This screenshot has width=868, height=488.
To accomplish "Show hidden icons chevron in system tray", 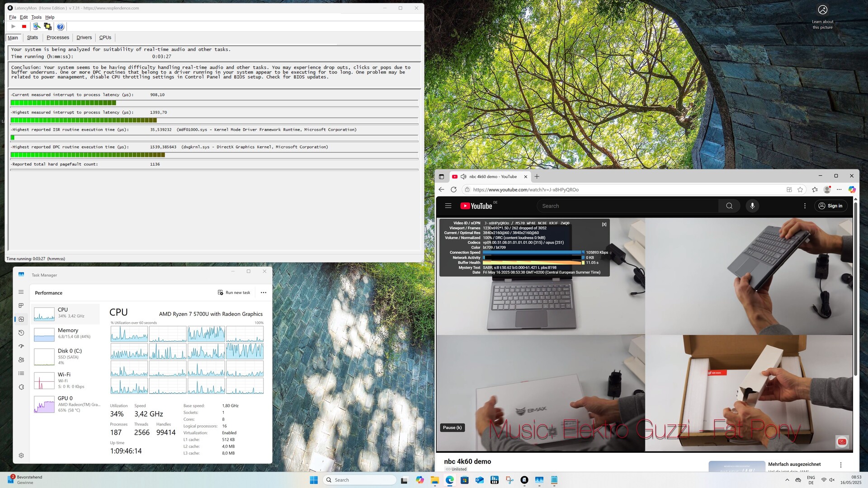I will (787, 480).
